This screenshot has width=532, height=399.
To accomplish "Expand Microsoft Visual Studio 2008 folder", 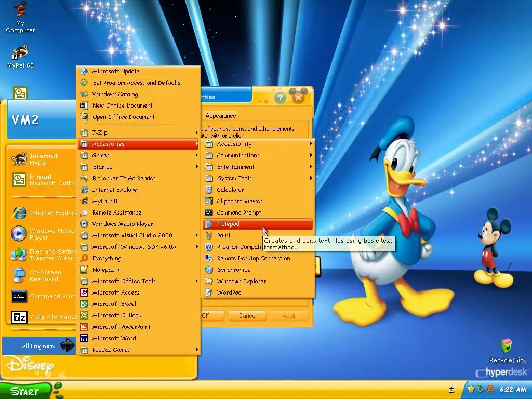I will click(138, 235).
